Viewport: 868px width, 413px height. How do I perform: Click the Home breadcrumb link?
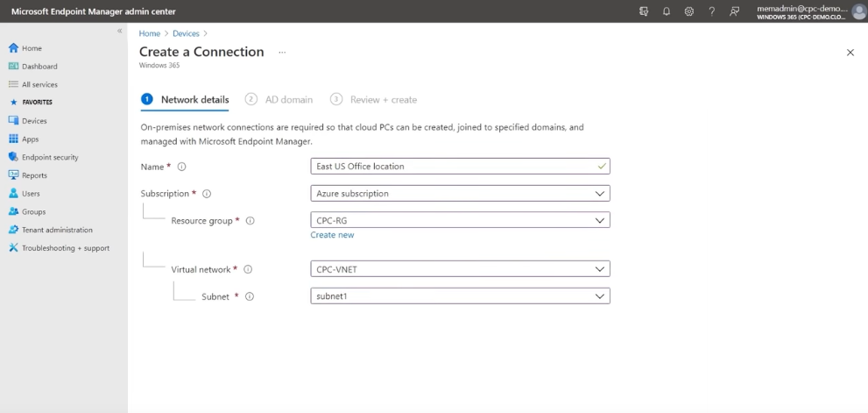[x=150, y=33]
